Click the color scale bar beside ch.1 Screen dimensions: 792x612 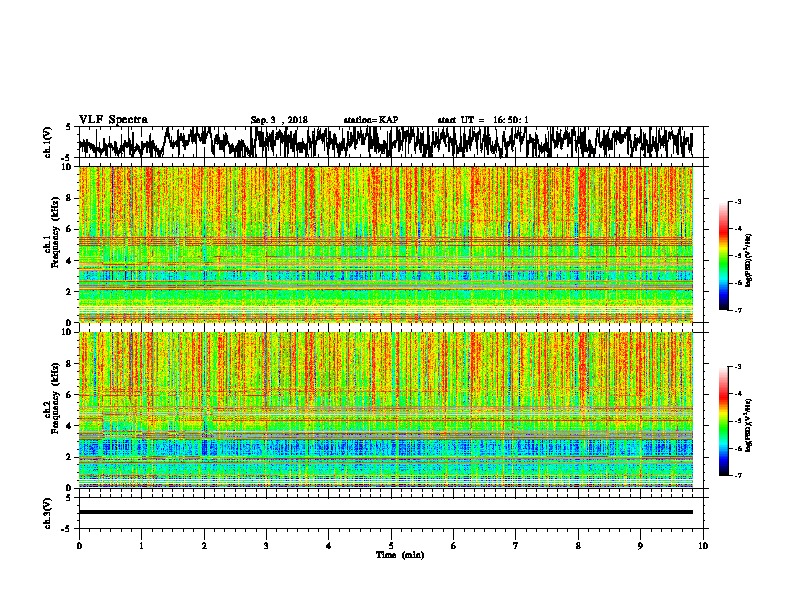[724, 256]
